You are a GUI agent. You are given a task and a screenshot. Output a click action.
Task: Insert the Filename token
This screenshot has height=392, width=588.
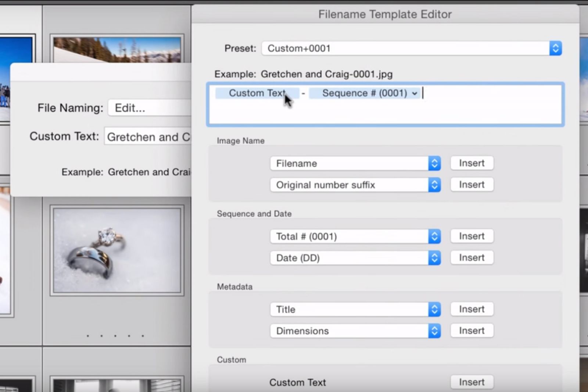coord(472,163)
